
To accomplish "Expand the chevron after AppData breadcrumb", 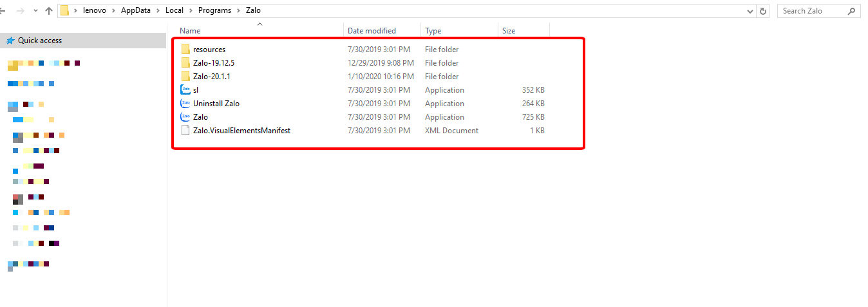I will 157,11.
